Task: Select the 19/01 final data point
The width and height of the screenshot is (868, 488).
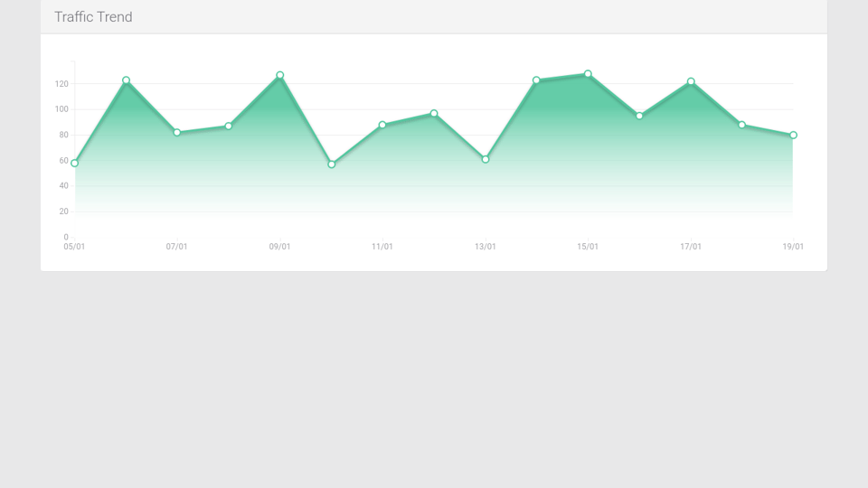Action: [793, 135]
